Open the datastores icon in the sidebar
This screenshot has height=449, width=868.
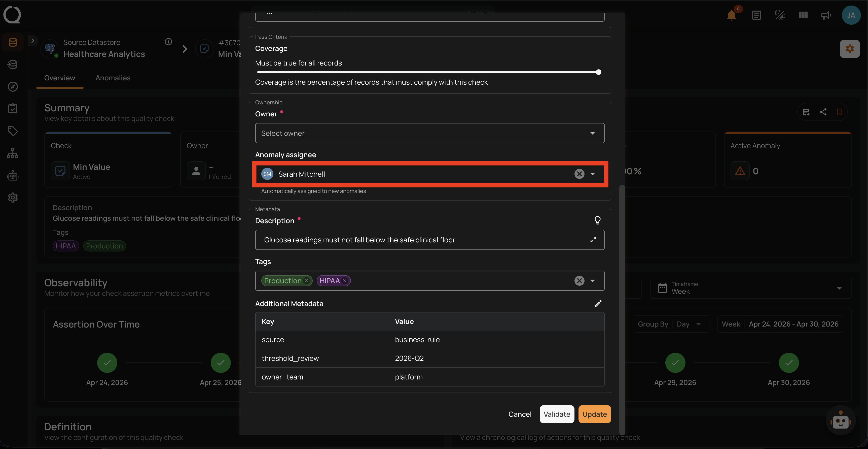(13, 42)
